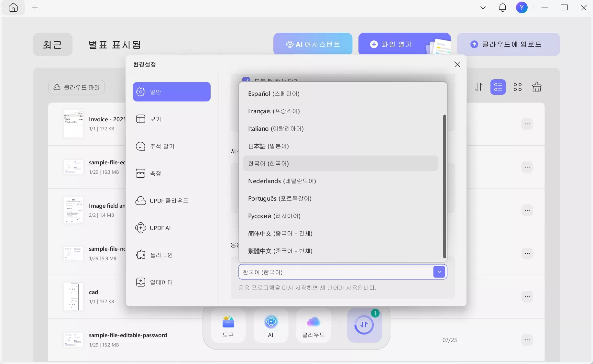Select UPDF 클라우드 settings category
The width and height of the screenshot is (593, 364).
pos(172,201)
